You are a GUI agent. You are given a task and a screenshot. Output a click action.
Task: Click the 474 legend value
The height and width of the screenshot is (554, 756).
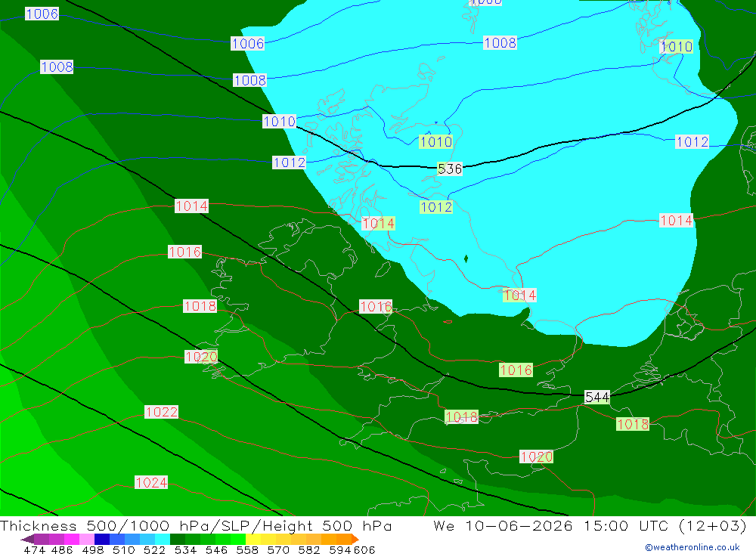[x=34, y=550]
